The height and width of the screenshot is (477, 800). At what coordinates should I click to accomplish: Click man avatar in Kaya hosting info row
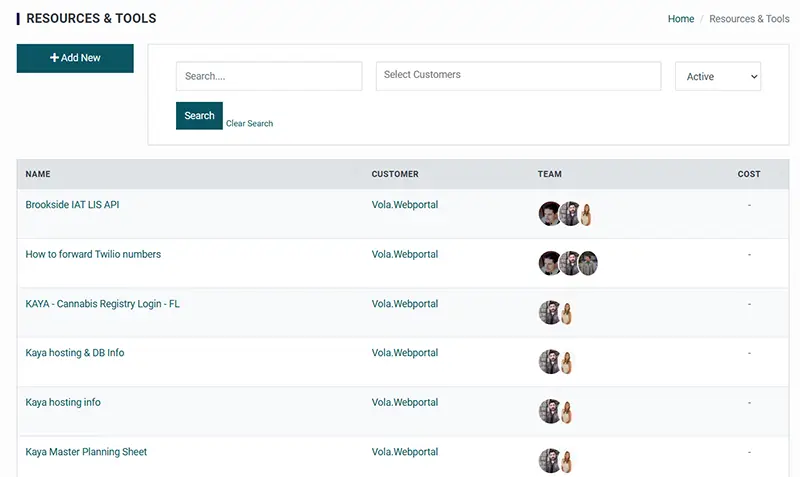pyautogui.click(x=550, y=411)
